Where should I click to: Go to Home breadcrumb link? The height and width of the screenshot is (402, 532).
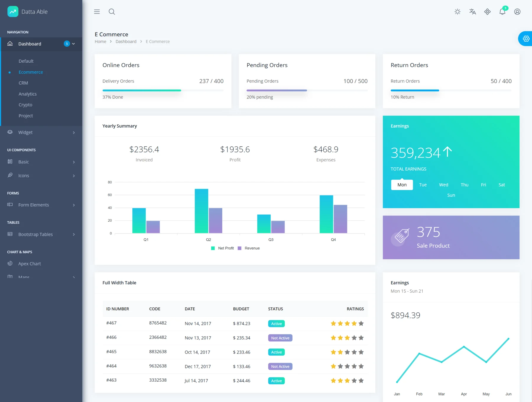coord(100,42)
